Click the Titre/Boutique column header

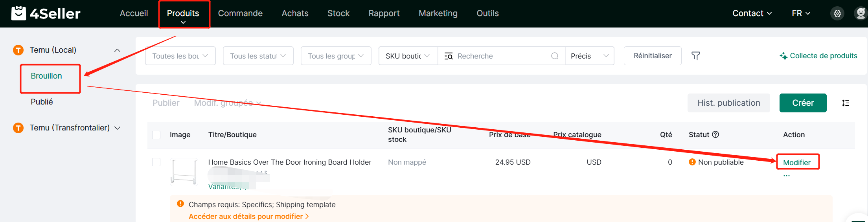pyautogui.click(x=232, y=135)
